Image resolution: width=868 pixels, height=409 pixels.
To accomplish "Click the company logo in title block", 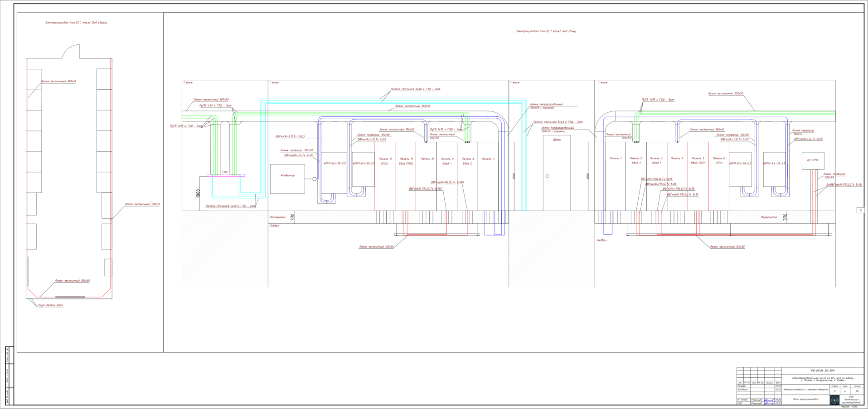I will (x=834, y=400).
